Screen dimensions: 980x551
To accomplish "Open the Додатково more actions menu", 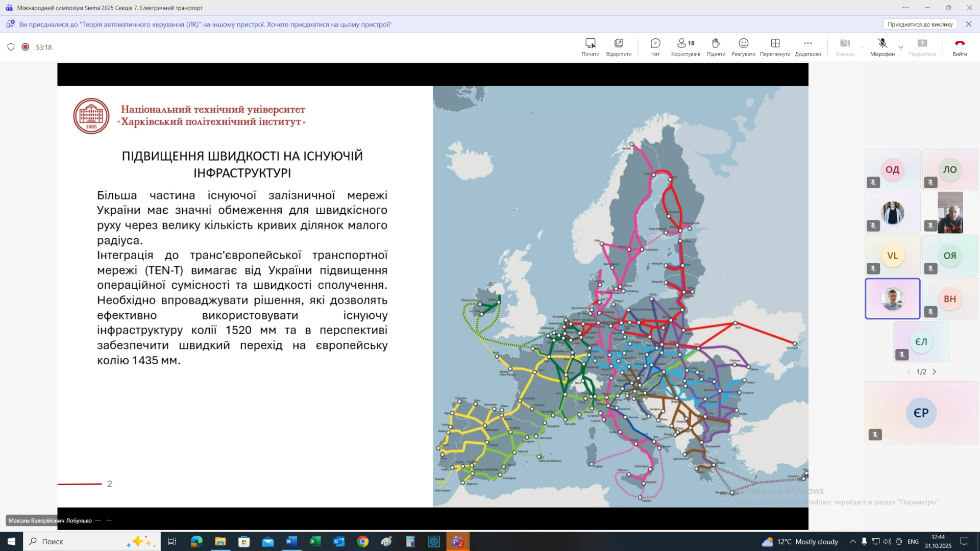I will [x=807, y=46].
